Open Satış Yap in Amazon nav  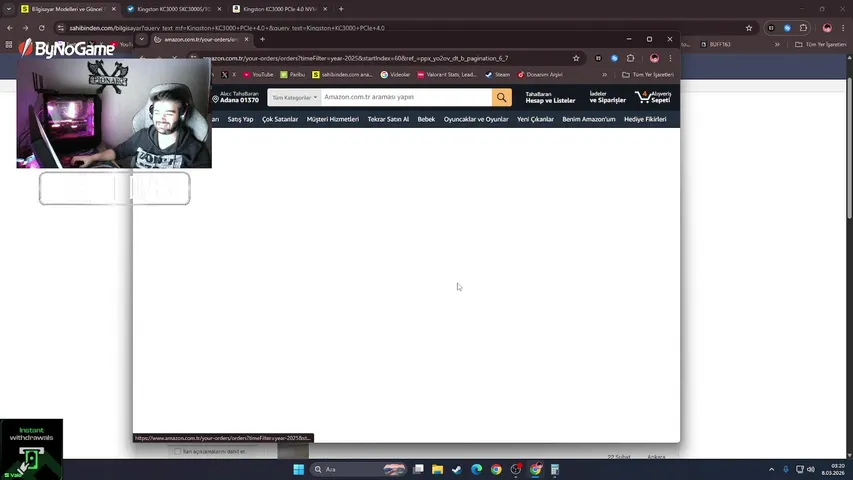coord(240,119)
